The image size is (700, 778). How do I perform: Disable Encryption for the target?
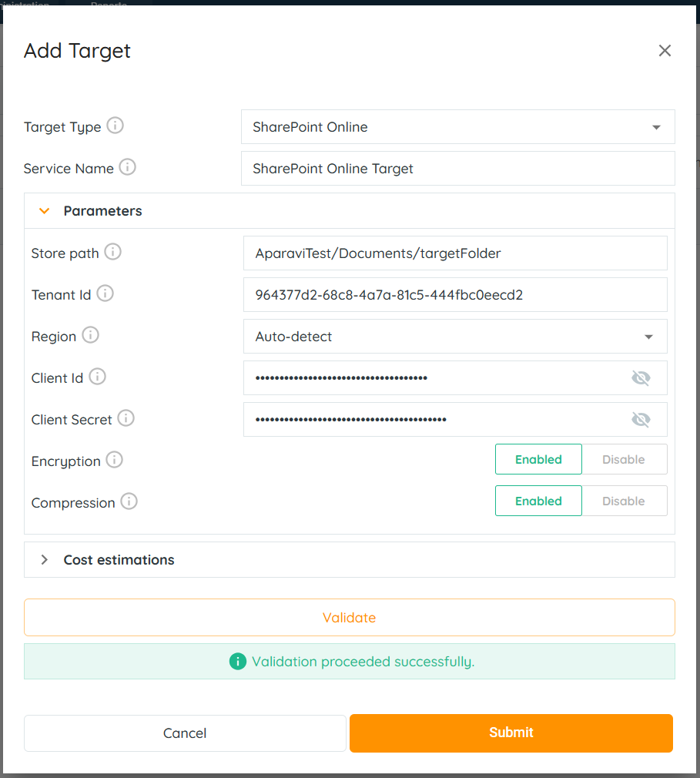tap(623, 459)
